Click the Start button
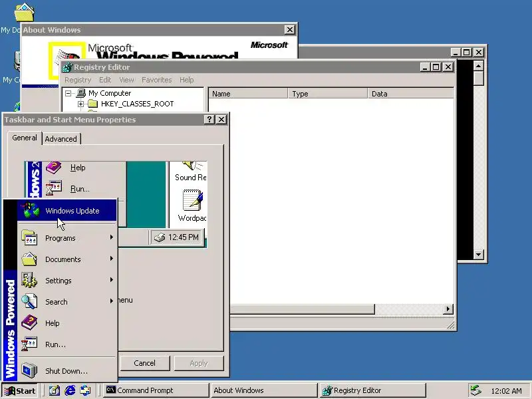Image resolution: width=532 pixels, height=399 pixels. coord(20,391)
